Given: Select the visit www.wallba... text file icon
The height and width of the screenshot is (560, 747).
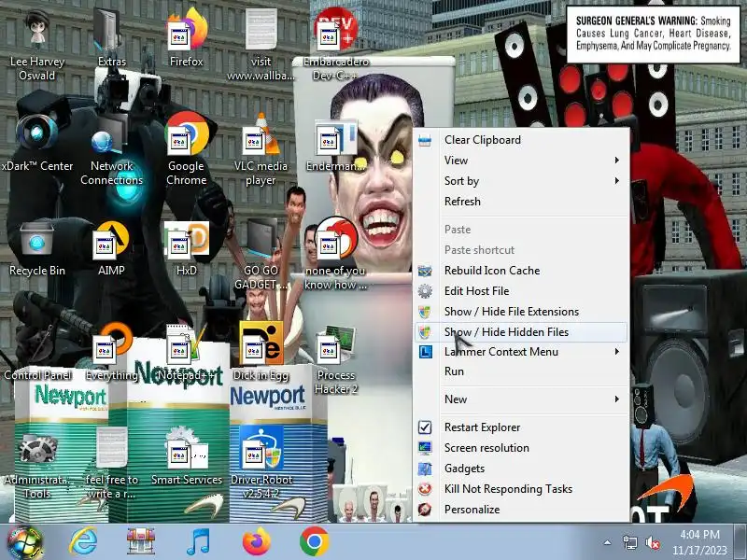Looking at the screenshot, I should (261, 46).
